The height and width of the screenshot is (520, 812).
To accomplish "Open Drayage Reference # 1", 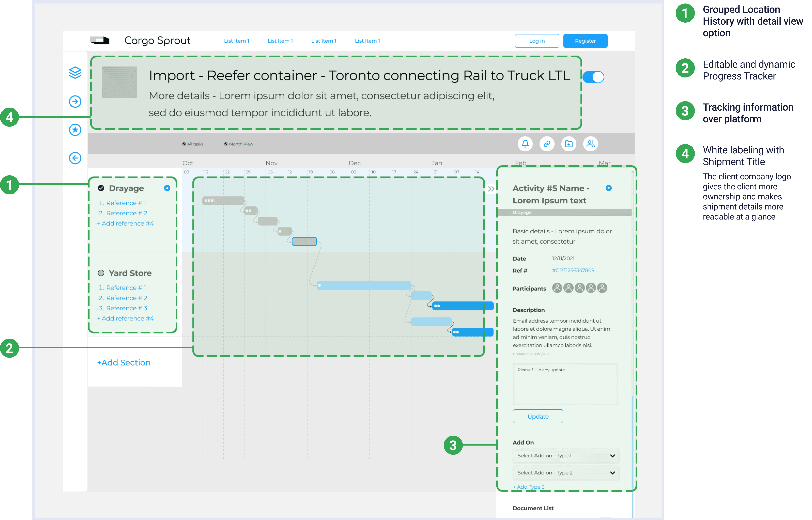I will pos(122,203).
